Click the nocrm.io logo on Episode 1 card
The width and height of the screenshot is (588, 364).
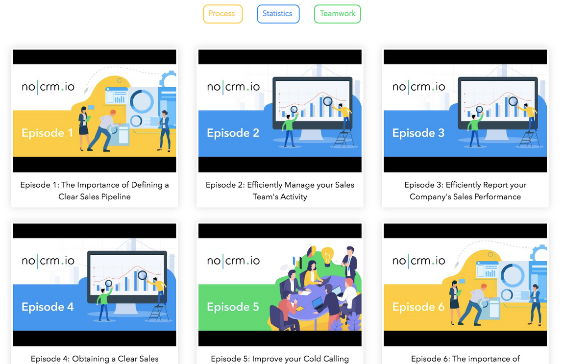(x=48, y=87)
